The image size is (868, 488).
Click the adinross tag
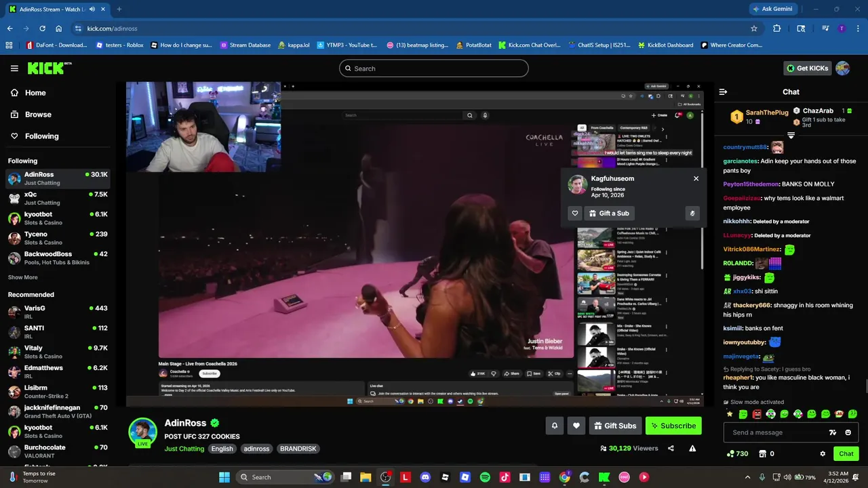click(x=257, y=449)
